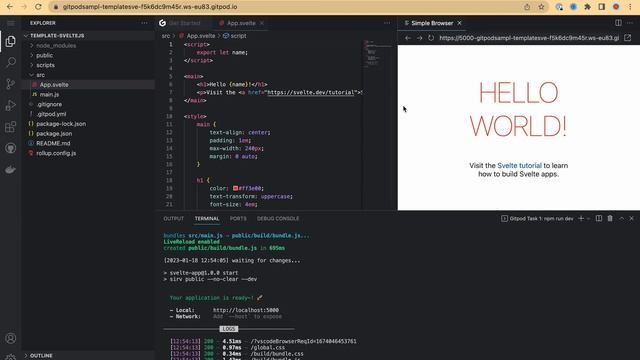Open Chrome extensions puzzle icon
Screen dimensions: 640x360
tap(587, 7)
